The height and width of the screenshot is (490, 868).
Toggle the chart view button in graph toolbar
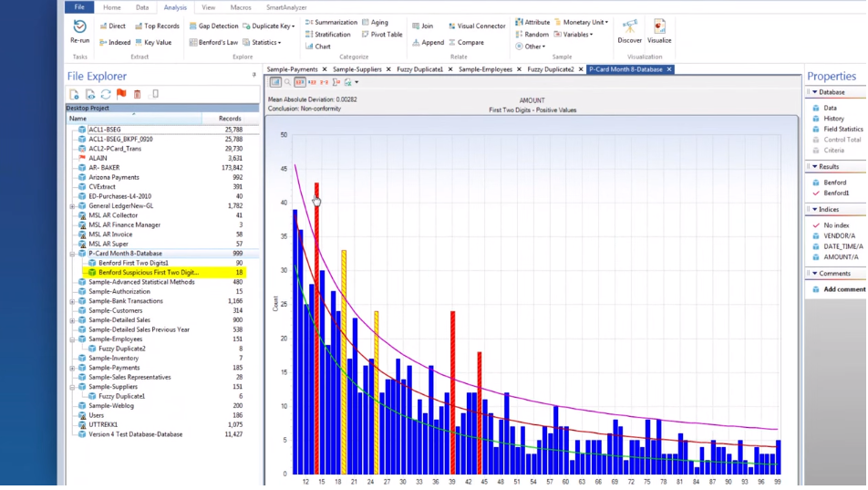click(x=275, y=82)
